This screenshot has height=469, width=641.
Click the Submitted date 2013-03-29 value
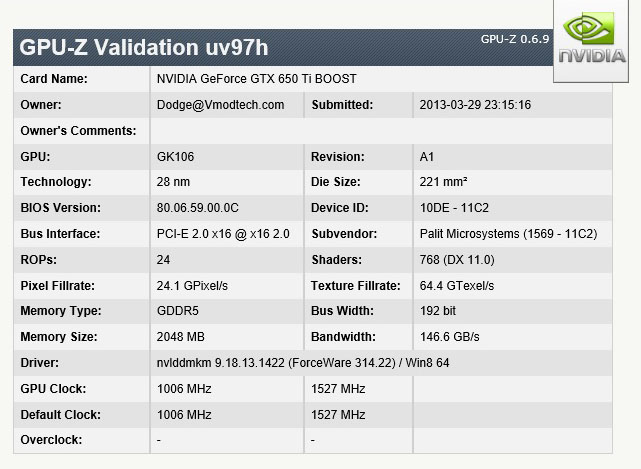pyautogui.click(x=475, y=105)
